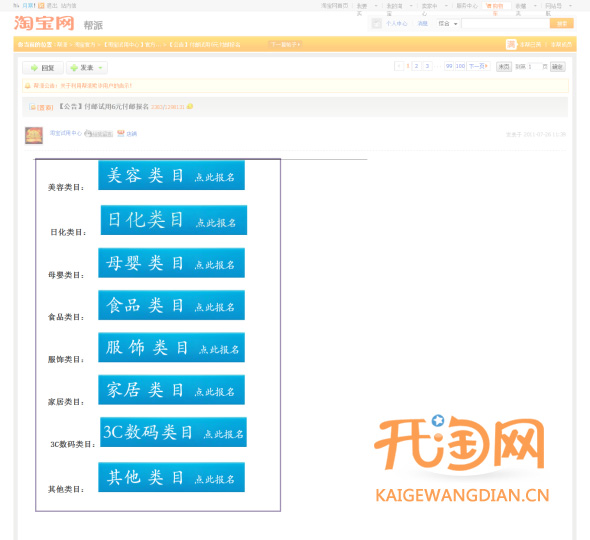Click the user avatar icon beside 个人中心
The height and width of the screenshot is (540, 590).
(377, 23)
